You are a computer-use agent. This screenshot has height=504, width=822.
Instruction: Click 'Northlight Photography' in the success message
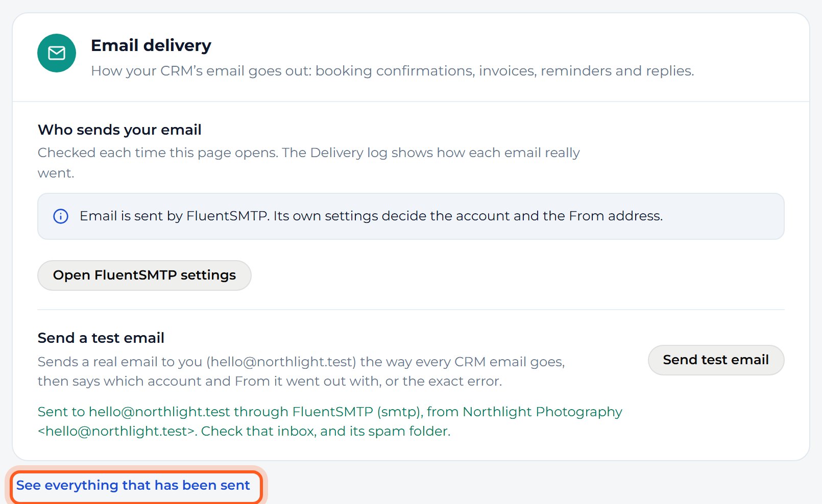point(542,412)
